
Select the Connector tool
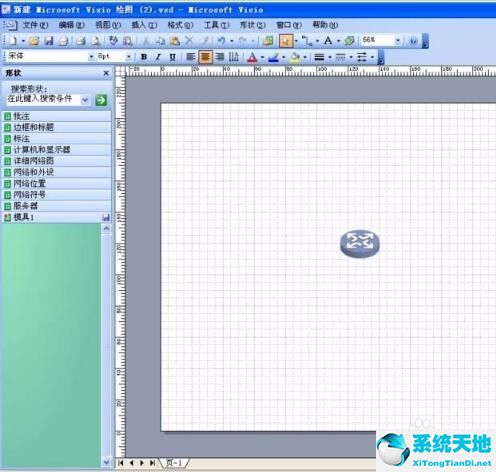point(307,41)
